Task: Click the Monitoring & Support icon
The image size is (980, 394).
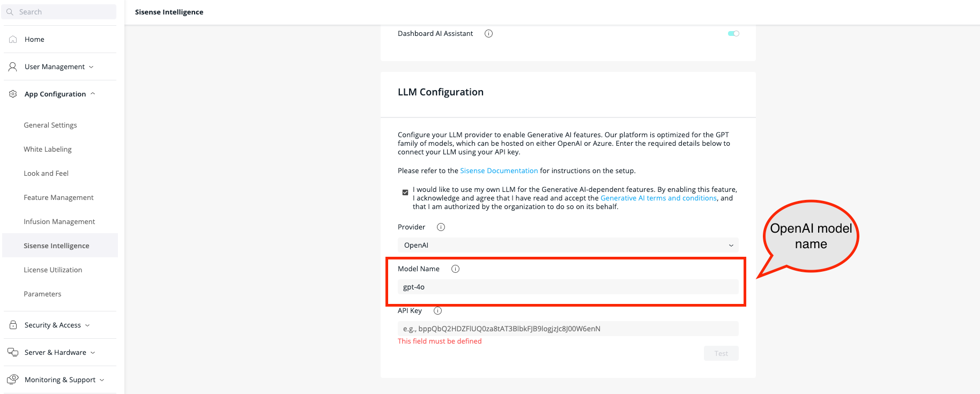Action: point(13,380)
